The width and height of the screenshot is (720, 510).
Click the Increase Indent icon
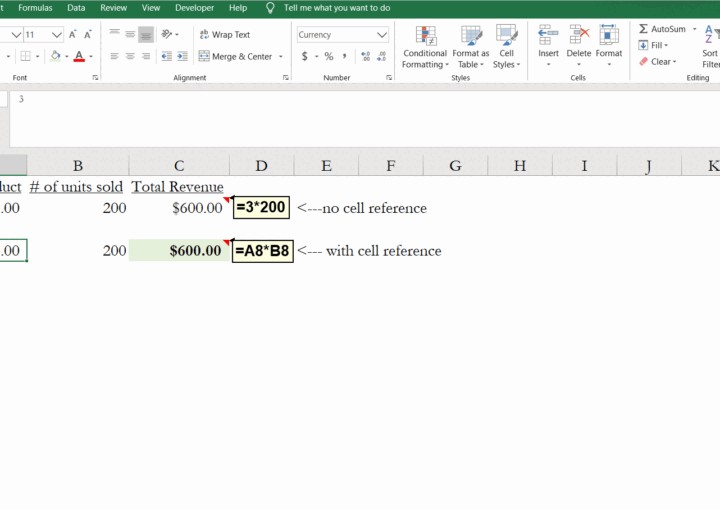point(184,57)
